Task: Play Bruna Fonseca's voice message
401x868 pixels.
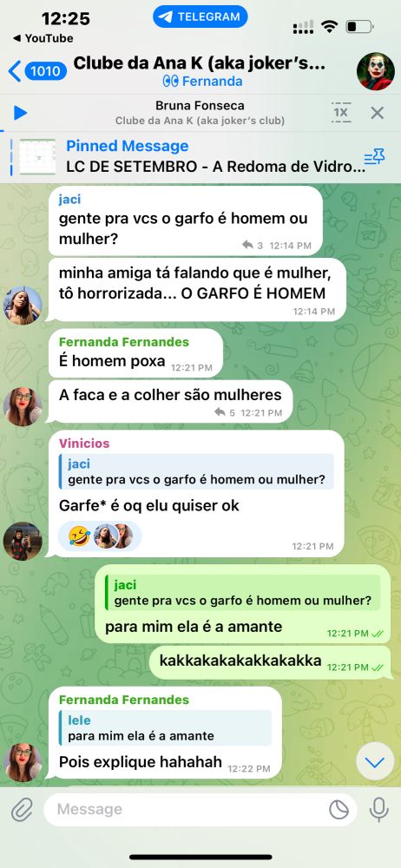Action: 20,113
